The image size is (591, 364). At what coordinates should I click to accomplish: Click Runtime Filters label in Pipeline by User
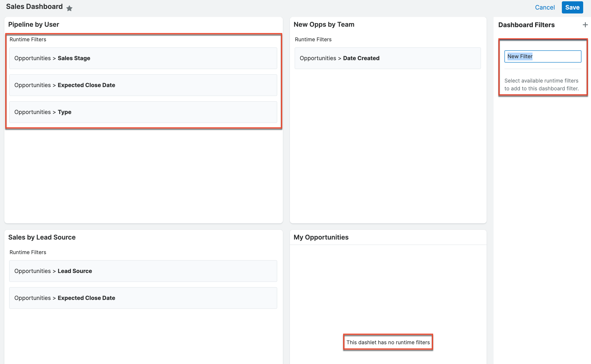pos(28,39)
